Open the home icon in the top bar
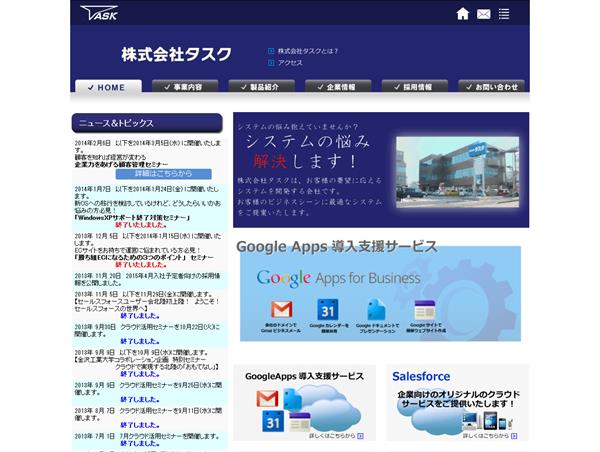The height and width of the screenshot is (452, 600). click(x=463, y=14)
